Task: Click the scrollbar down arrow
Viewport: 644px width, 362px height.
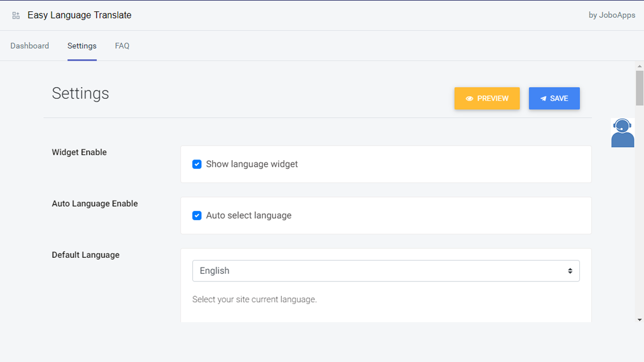Action: [x=640, y=320]
